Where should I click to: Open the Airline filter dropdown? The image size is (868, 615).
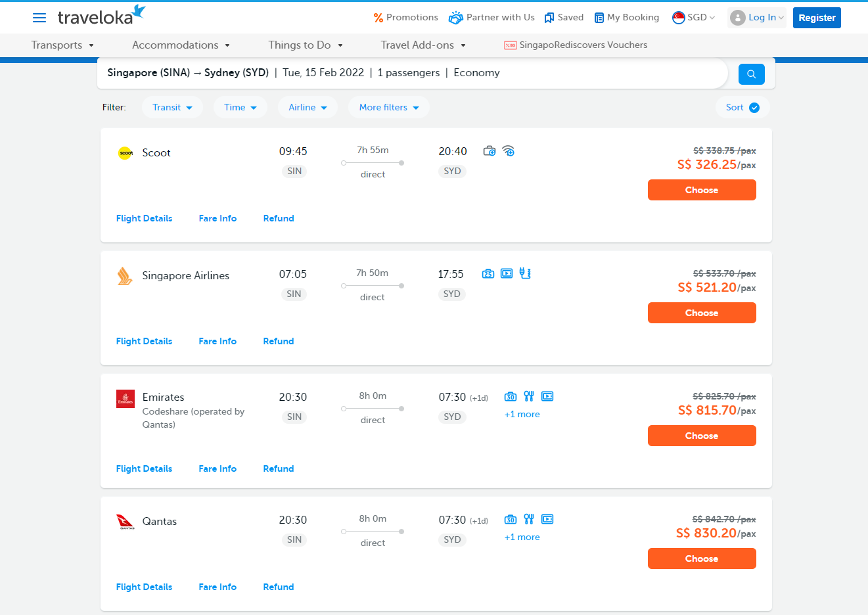pyautogui.click(x=308, y=108)
